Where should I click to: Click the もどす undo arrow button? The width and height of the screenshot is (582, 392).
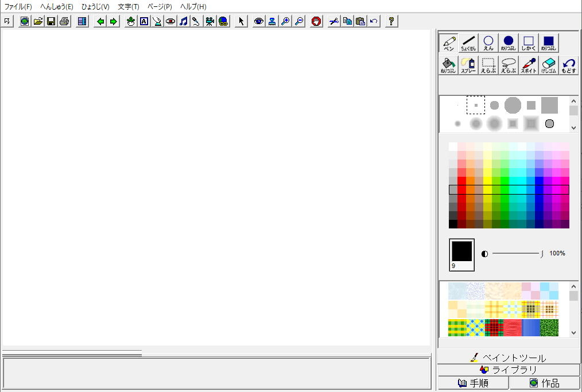click(x=568, y=65)
